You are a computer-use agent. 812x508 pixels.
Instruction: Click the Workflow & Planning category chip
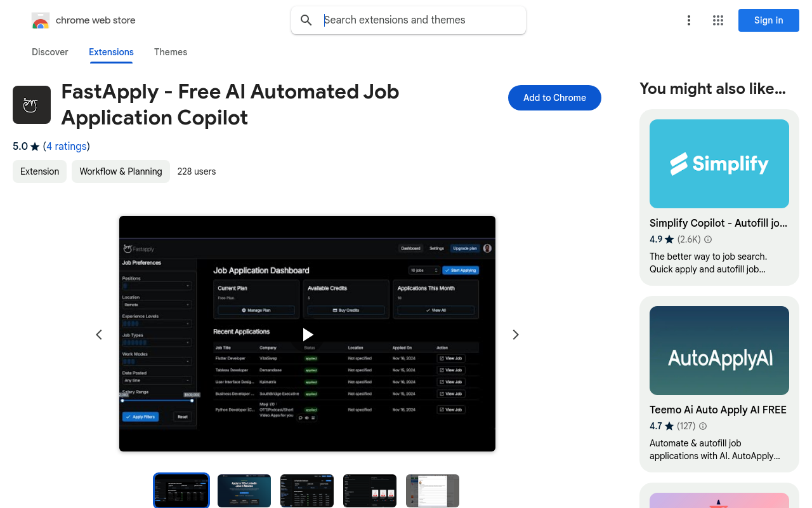(121, 171)
